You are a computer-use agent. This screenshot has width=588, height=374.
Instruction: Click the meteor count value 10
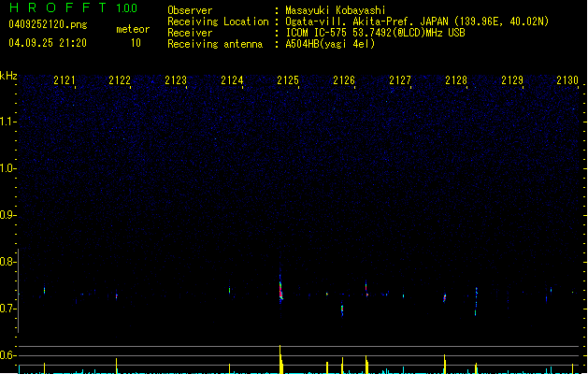[136, 43]
